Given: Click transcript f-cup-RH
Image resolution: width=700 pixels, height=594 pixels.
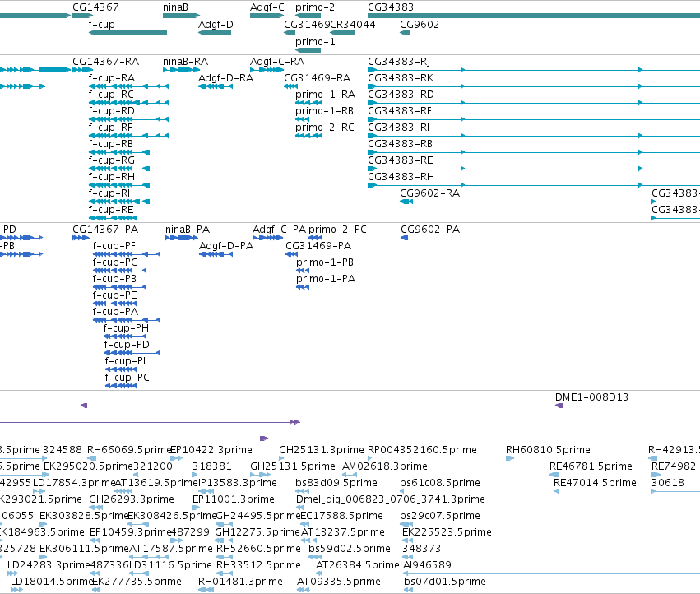Looking at the screenshot, I should [x=111, y=178].
